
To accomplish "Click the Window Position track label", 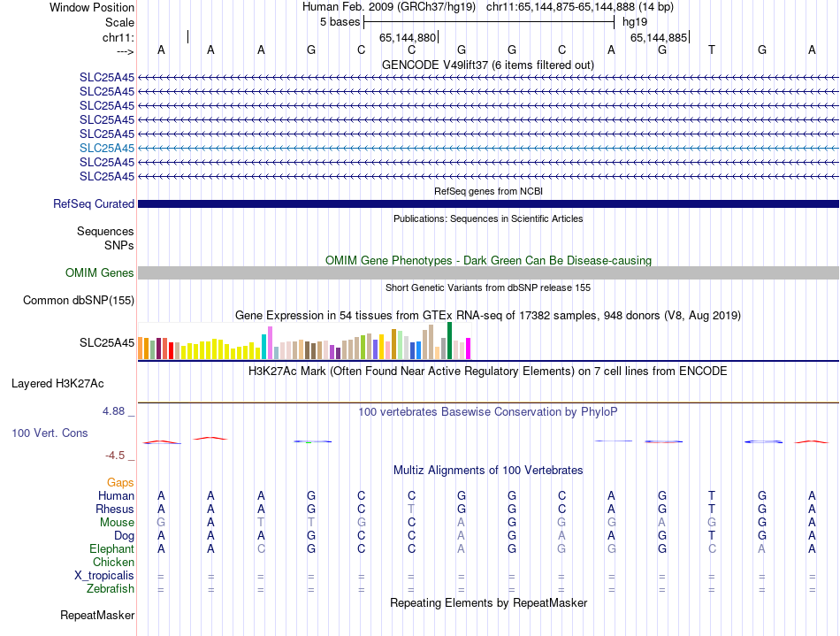I will (92, 7).
